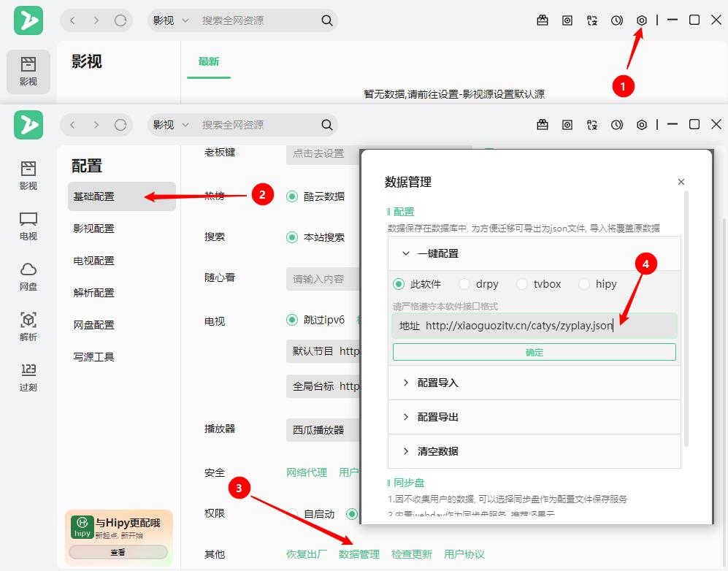This screenshot has width=728, height=571.
Task: Close the 数据管理 dialog with the X
Action: 681,182
